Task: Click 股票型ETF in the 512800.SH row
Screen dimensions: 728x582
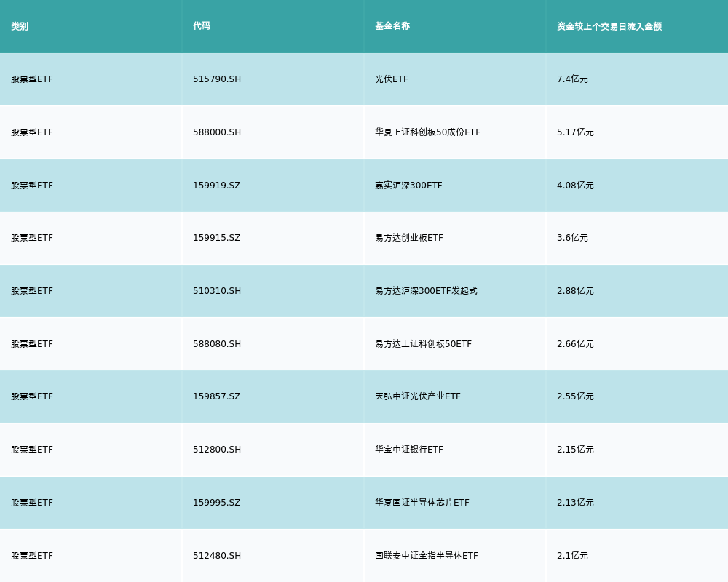Action: (32, 450)
